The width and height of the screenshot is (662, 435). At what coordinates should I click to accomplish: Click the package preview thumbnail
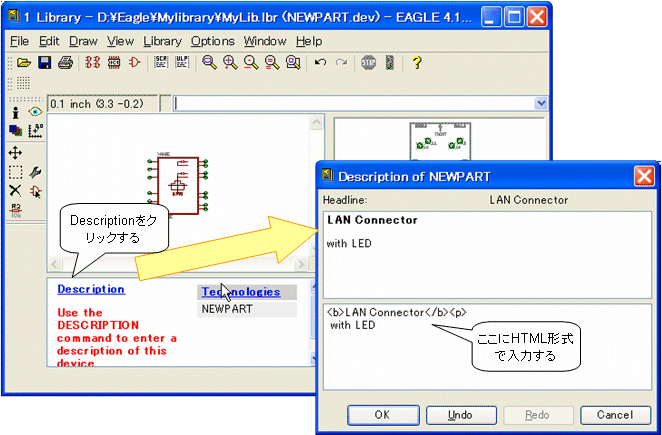click(x=440, y=141)
